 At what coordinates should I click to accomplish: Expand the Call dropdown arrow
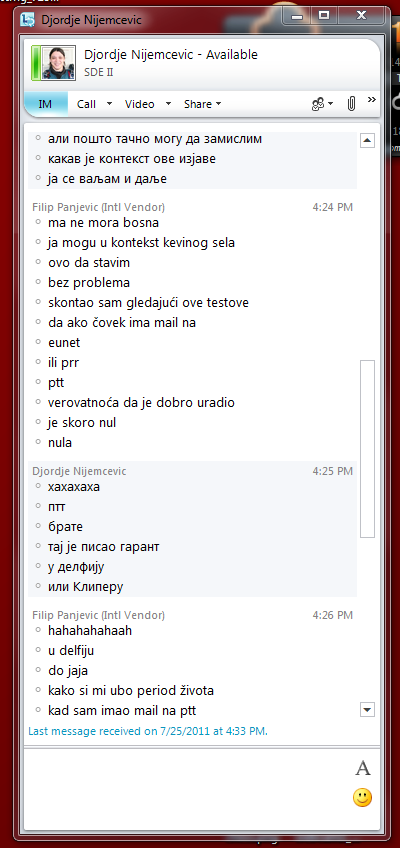click(x=109, y=104)
